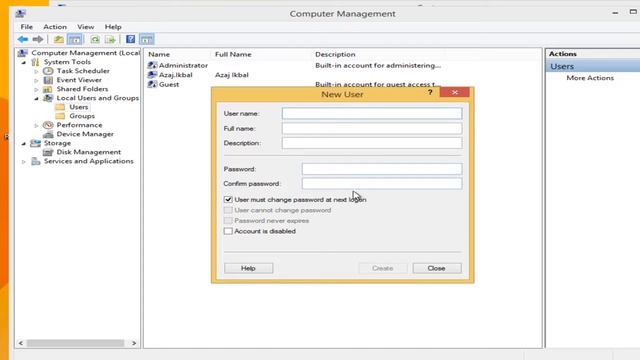Collapse the Storage tree node
Viewport: 640px width, 360px height.
(24, 143)
